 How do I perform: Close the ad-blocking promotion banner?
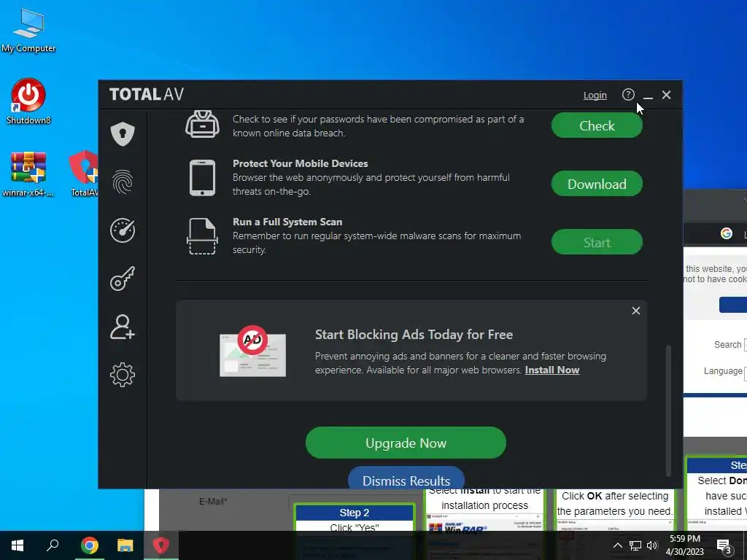click(636, 311)
